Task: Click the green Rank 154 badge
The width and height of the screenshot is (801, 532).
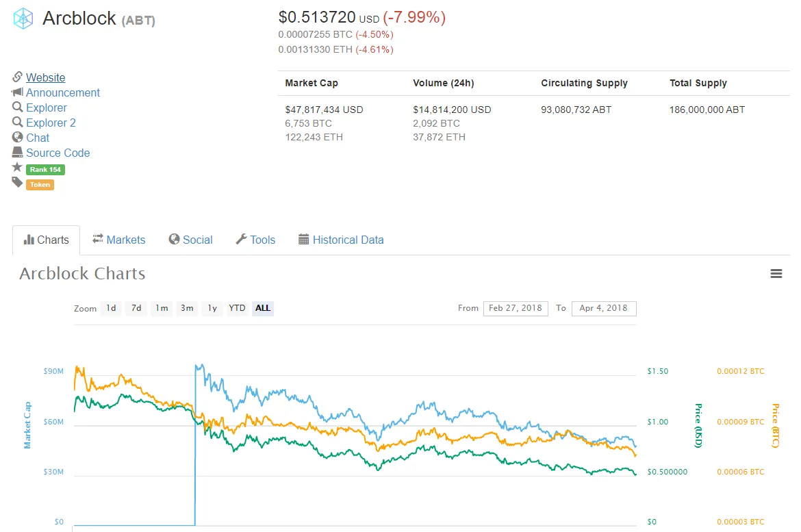Action: coord(45,169)
